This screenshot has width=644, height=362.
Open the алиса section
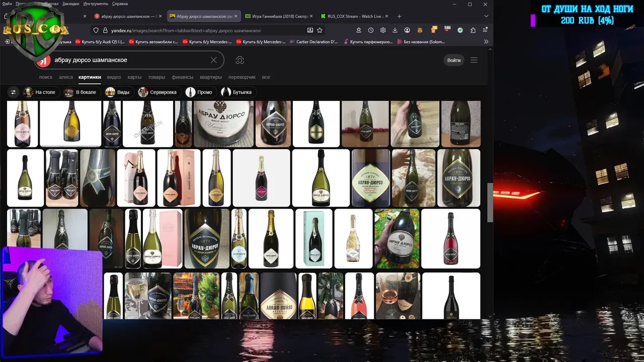(66, 77)
